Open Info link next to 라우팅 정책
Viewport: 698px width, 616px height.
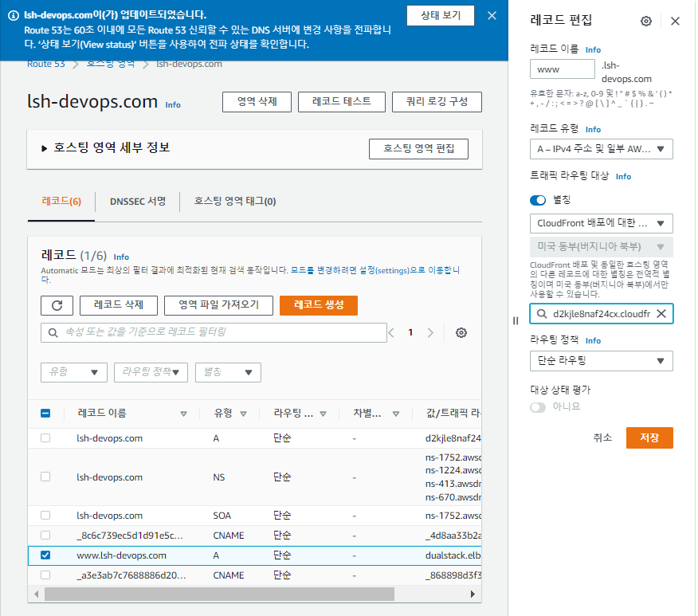[593, 341]
